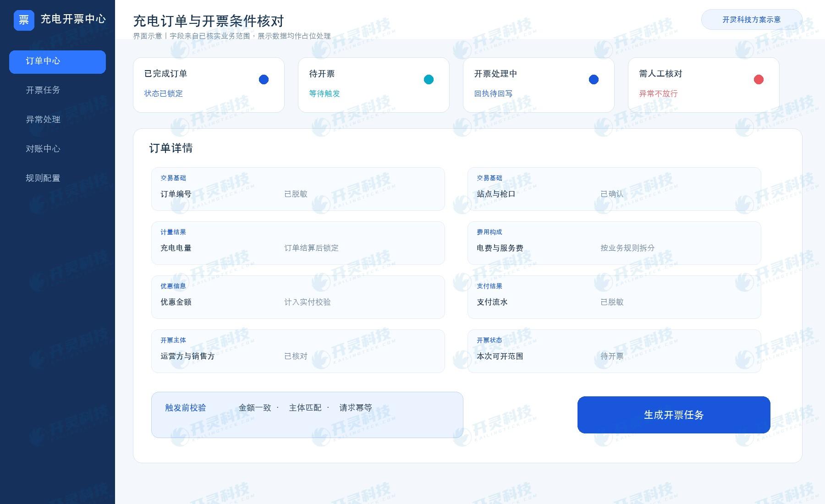The image size is (825, 504).
Task: Select the 订单编号 detail row
Action: pyautogui.click(x=298, y=189)
